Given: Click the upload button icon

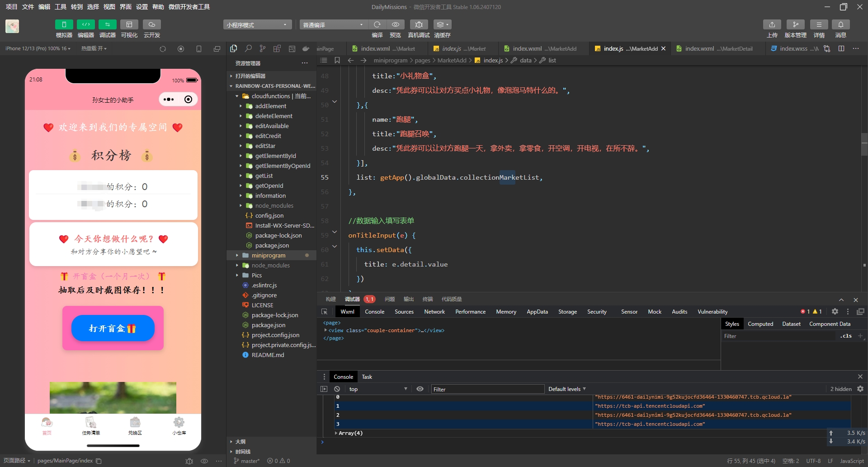Looking at the screenshot, I should 772,24.
